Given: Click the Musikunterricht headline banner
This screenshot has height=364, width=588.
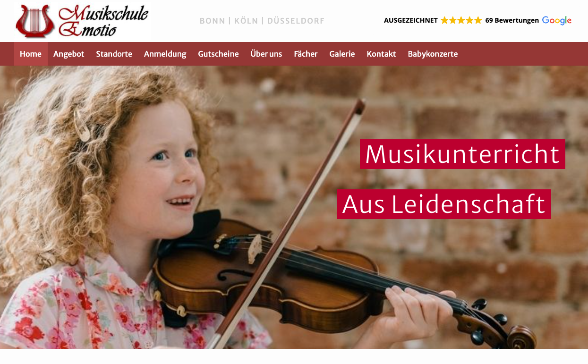Looking at the screenshot, I should pyautogui.click(x=462, y=154).
